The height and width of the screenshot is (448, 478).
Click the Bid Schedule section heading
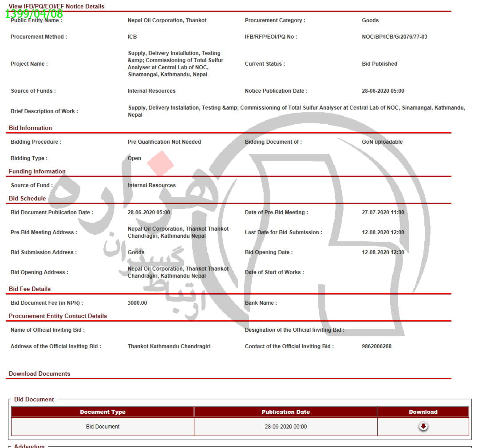point(27,198)
